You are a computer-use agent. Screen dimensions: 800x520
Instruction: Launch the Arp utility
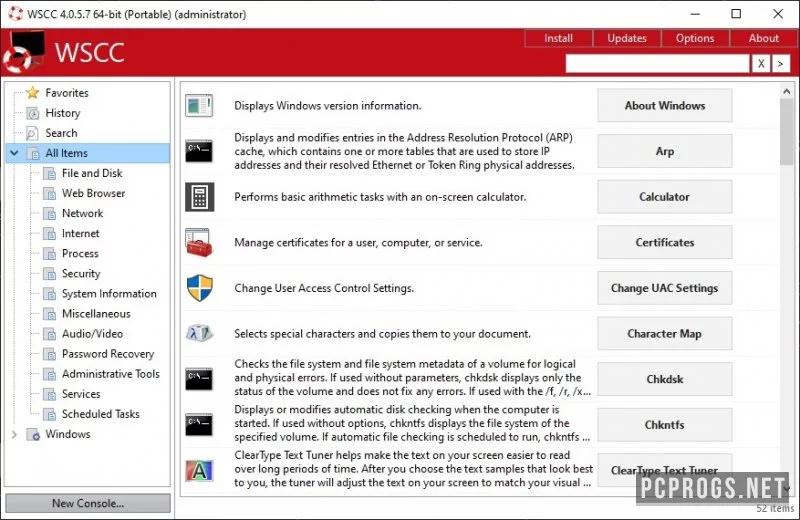[665, 151]
